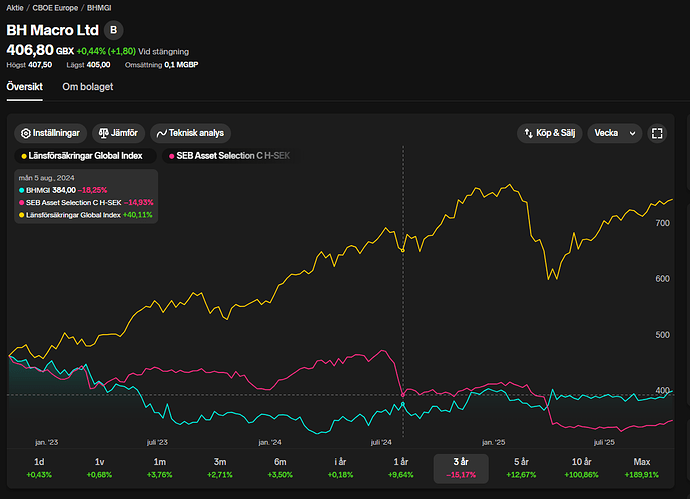Click the Aktie breadcrumb link
The width and height of the screenshot is (690, 499).
point(16,8)
